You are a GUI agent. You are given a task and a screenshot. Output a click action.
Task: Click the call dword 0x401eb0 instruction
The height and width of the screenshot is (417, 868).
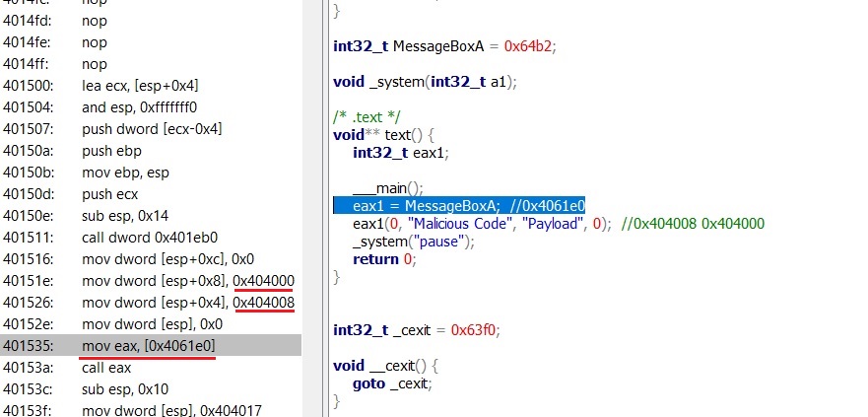pos(150,238)
